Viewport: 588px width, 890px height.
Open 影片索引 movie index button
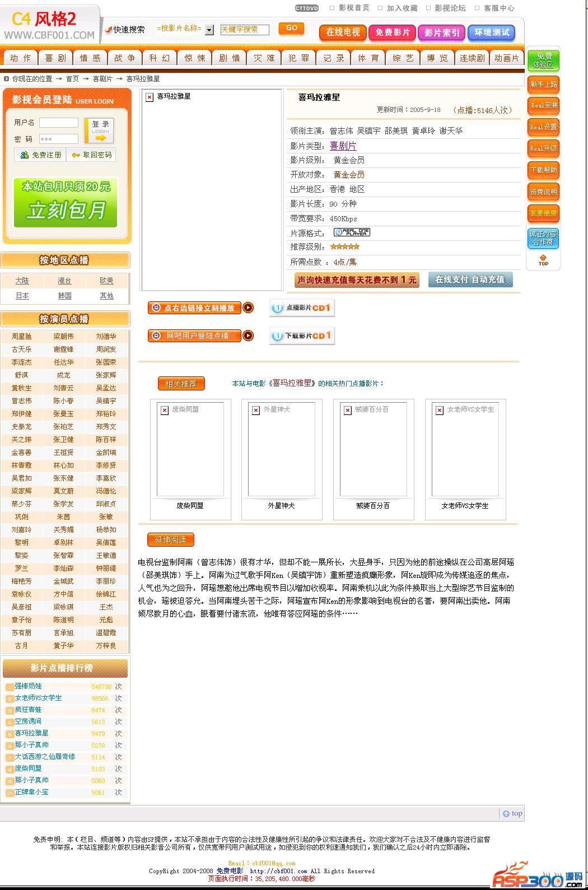(441, 32)
